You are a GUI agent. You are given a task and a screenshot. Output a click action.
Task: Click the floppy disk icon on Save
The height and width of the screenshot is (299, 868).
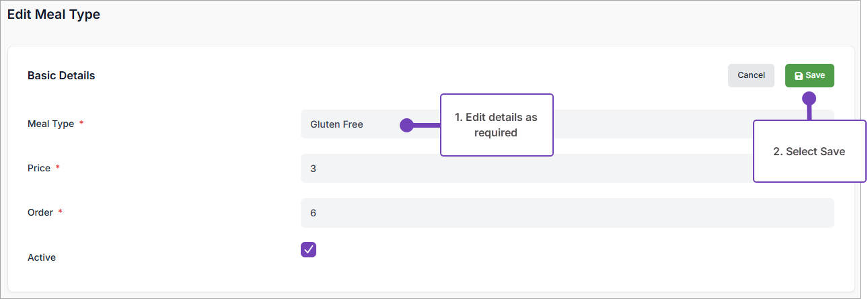pyautogui.click(x=799, y=76)
